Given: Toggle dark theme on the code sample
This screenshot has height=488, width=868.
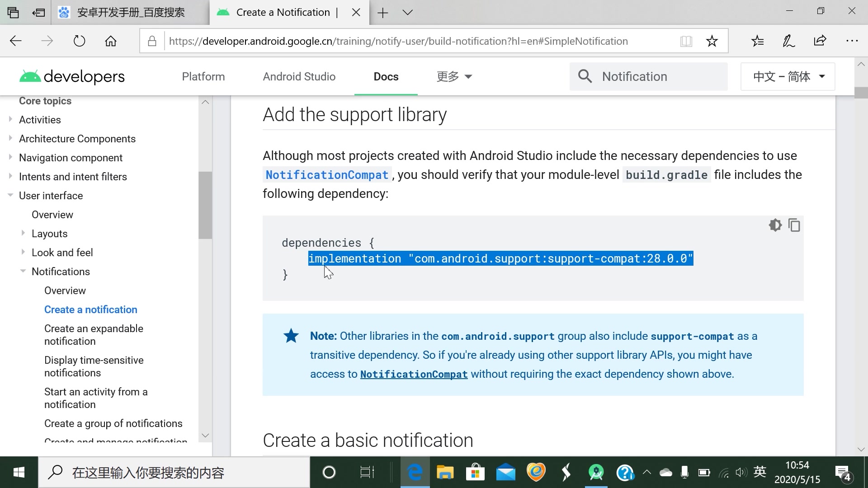Looking at the screenshot, I should click(x=775, y=225).
